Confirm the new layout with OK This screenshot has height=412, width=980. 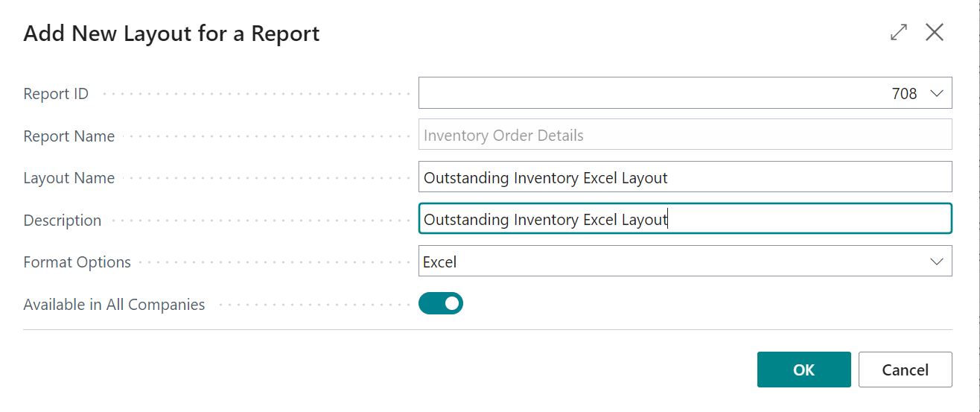click(804, 370)
